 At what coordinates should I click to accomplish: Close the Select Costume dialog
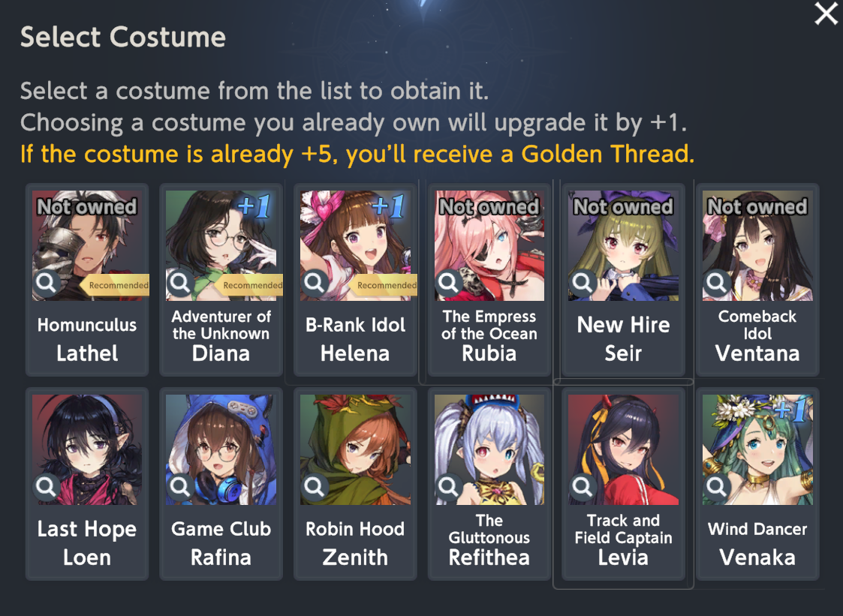[x=826, y=14]
